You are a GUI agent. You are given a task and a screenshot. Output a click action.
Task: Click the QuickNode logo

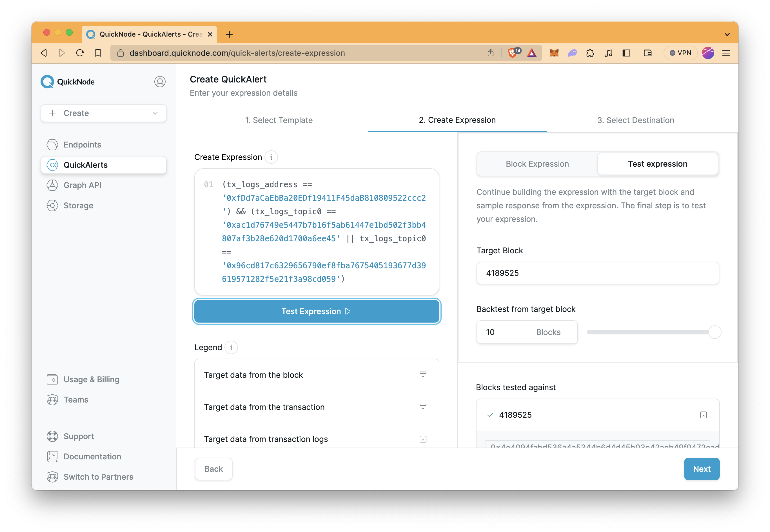tap(67, 82)
